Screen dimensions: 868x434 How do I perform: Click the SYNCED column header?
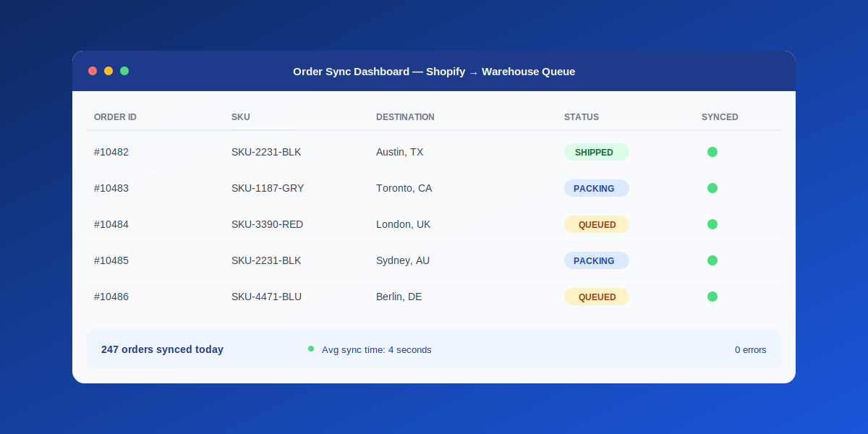pyautogui.click(x=720, y=117)
